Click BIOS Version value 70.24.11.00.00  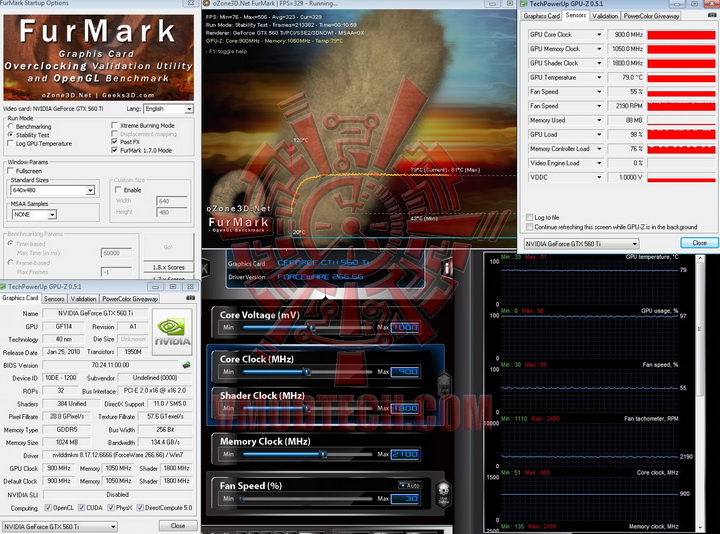pyautogui.click(x=110, y=365)
